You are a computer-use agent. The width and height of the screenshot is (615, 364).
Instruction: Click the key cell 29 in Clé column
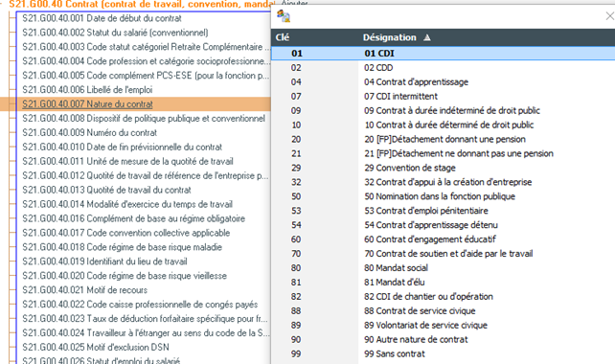pos(296,168)
